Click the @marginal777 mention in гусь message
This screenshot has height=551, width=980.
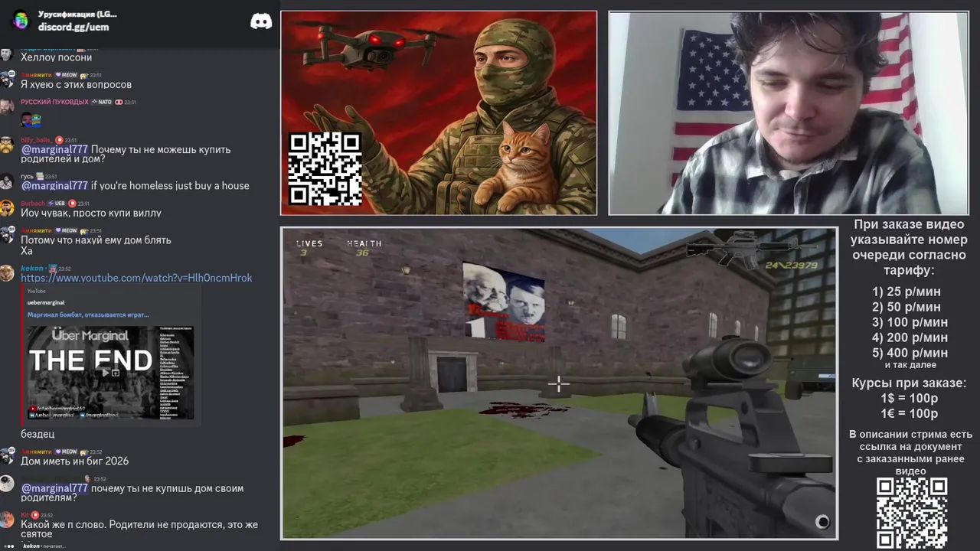tap(54, 185)
